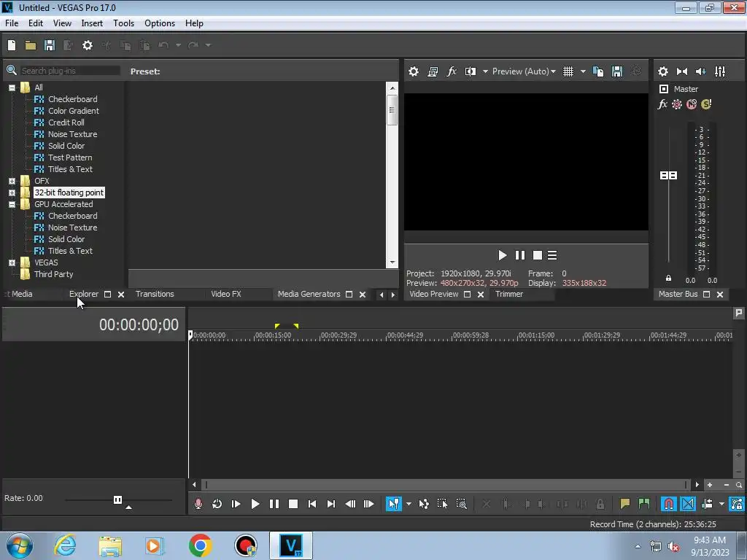Open Auto Ripple mode dropdown arrow
The image size is (747, 560).
721,504
